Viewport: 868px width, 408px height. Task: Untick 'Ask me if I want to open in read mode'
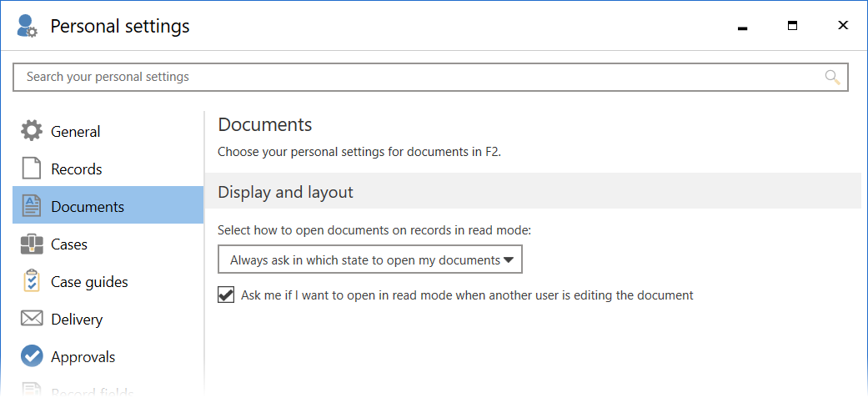tap(226, 295)
